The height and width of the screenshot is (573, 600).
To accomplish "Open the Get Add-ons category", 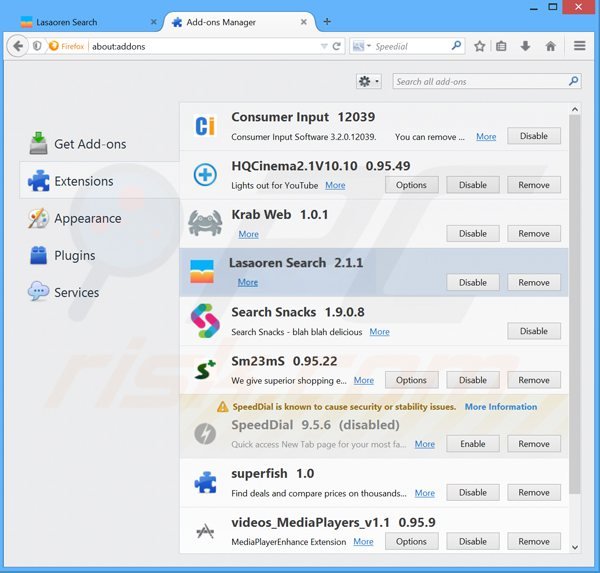I will [x=99, y=144].
